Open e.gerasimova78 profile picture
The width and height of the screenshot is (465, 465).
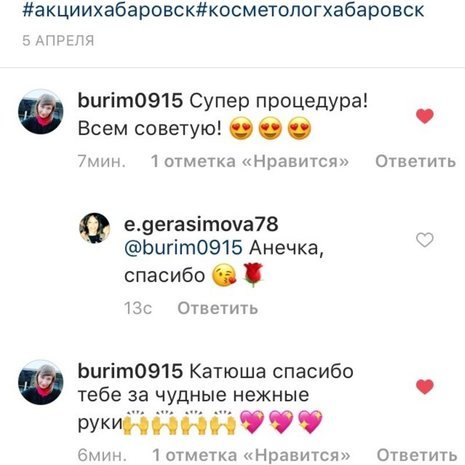pos(94,228)
